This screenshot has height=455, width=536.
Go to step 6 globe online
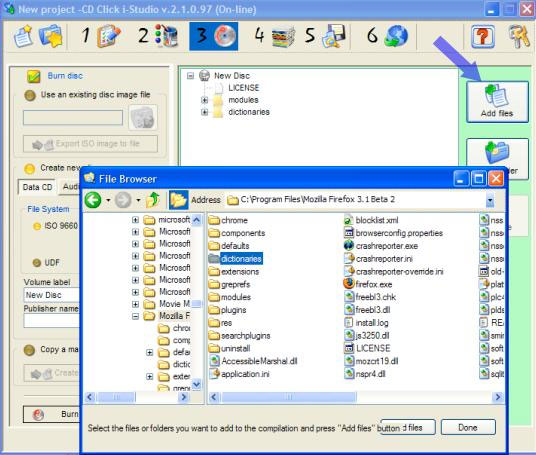coord(387,36)
